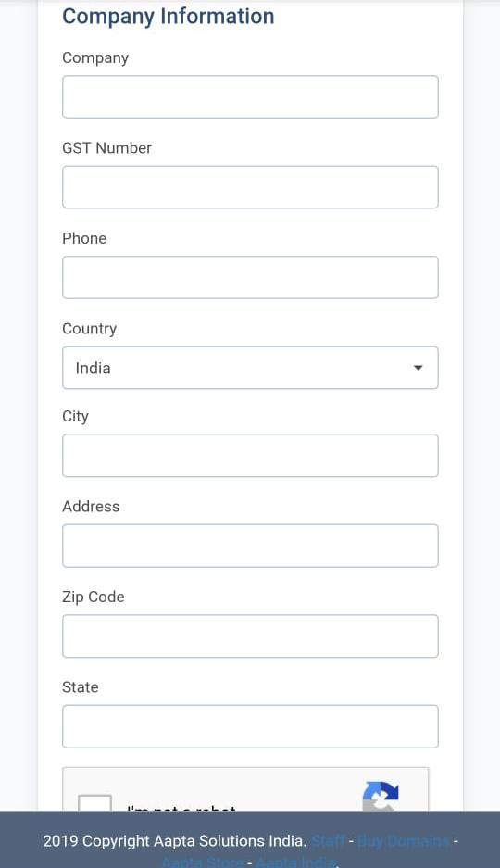The height and width of the screenshot is (868, 500).
Task: Focus the Address text field
Action: click(250, 546)
